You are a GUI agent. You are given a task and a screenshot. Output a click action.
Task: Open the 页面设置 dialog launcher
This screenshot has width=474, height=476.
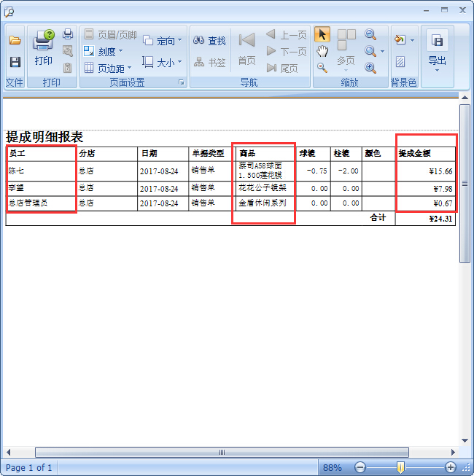click(x=182, y=82)
